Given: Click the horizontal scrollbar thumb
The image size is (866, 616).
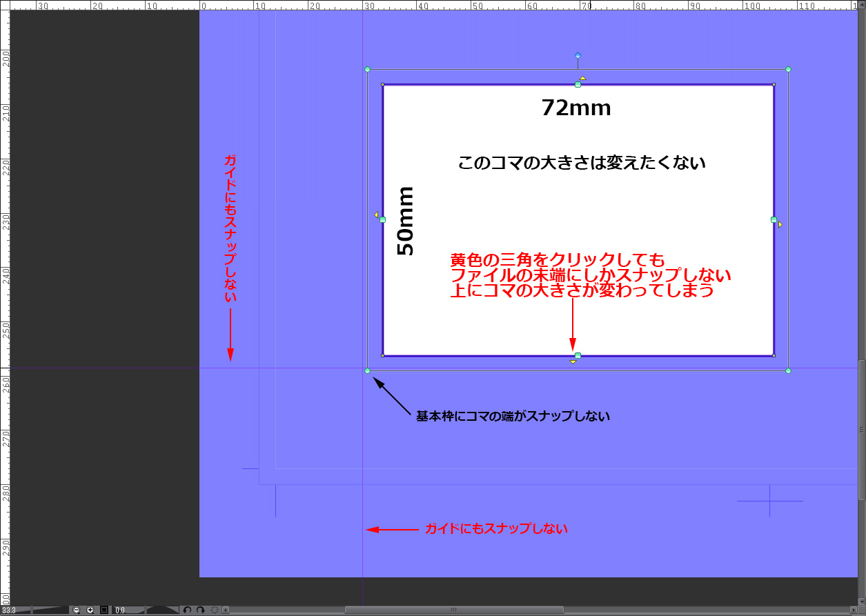Looking at the screenshot, I should (453, 610).
